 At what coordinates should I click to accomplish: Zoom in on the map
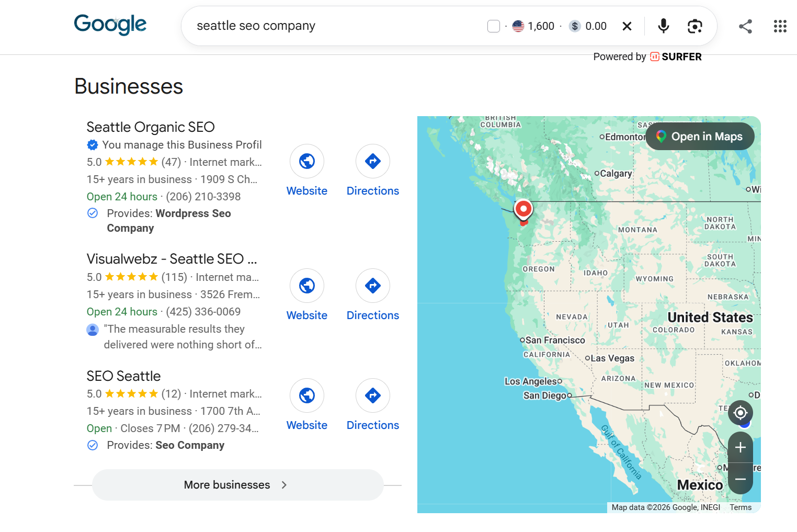click(741, 447)
